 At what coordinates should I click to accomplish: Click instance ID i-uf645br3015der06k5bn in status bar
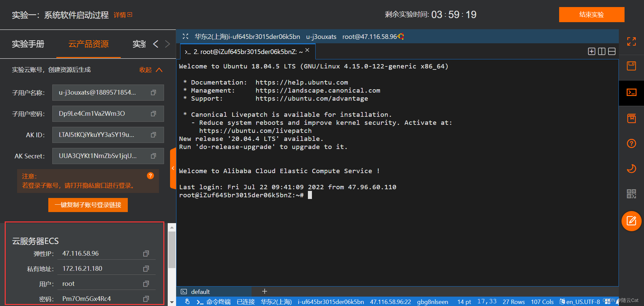coord(331,302)
